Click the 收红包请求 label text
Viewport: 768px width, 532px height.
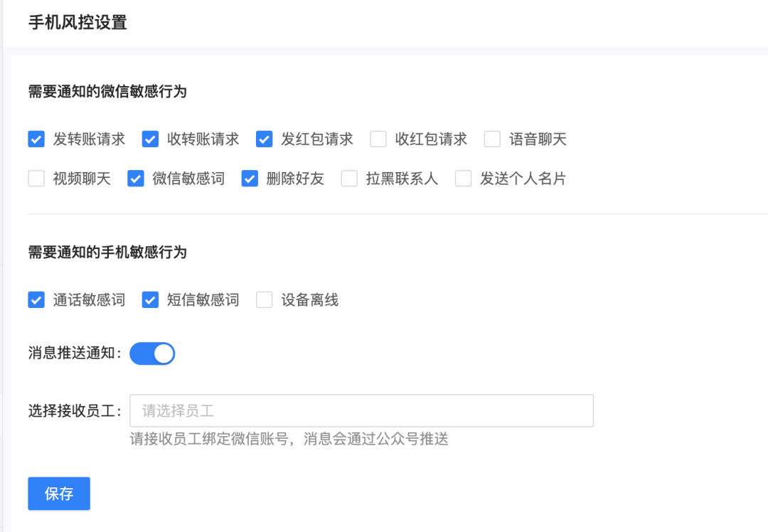431,139
